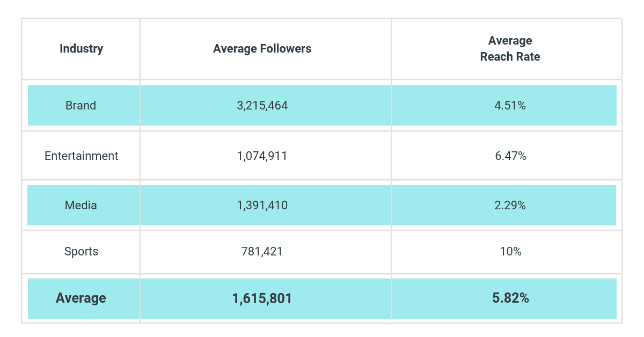Click Brand's follower count 3,215,464

(262, 106)
